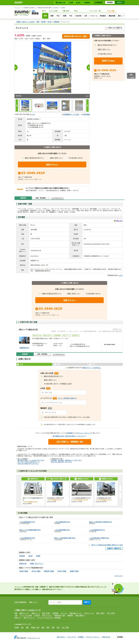Click 検索する button in footer
Screen dimensions: 139x644
click(x=87, y=602)
